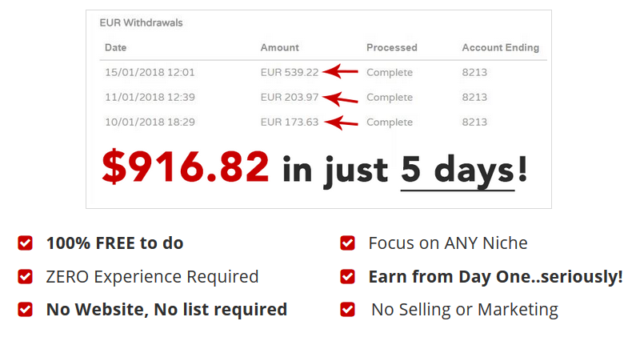Click the Amount column header
Screen dimensions: 644x337
pos(279,48)
